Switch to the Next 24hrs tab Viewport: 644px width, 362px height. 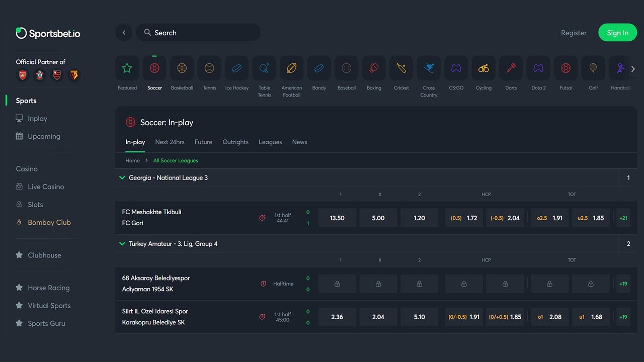170,142
